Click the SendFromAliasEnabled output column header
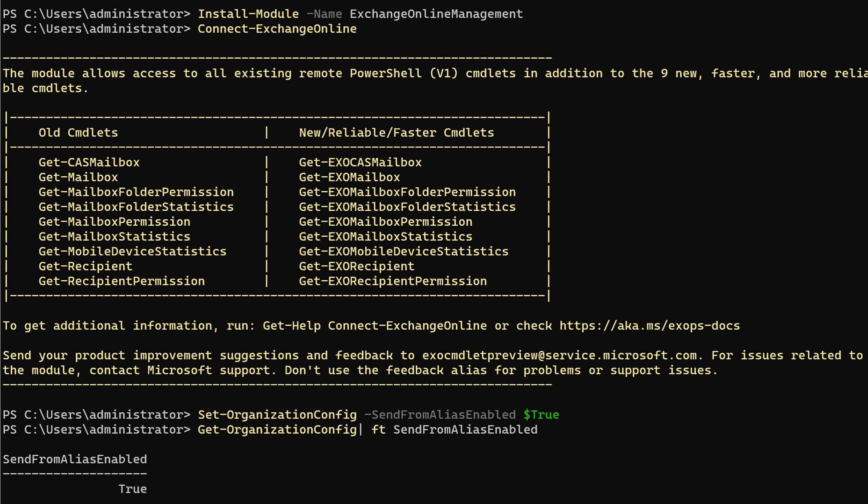Screen dimensions: 868x504 (x=75, y=459)
